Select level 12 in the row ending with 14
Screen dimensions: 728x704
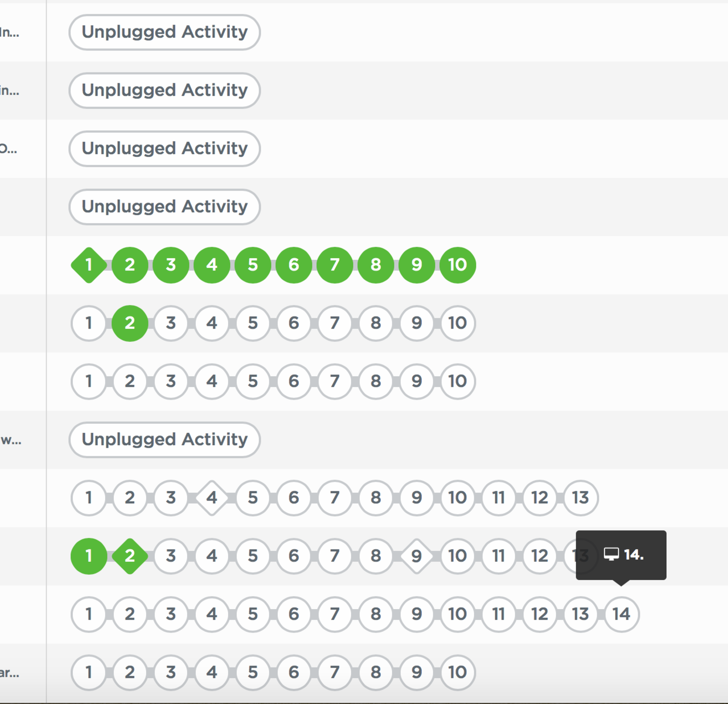(540, 614)
